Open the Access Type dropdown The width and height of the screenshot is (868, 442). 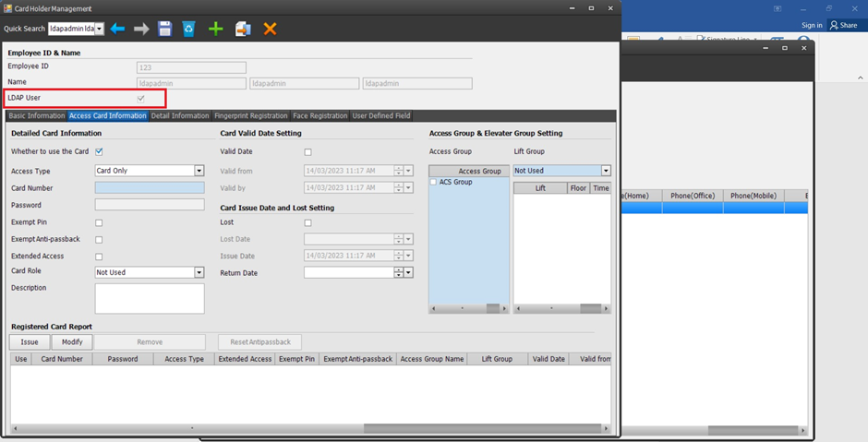tap(199, 171)
